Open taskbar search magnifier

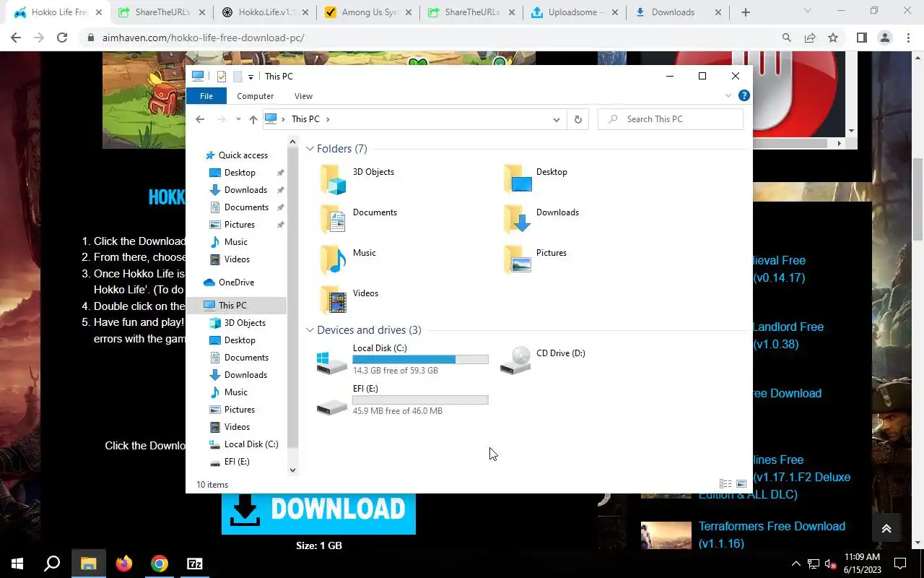[x=52, y=564]
